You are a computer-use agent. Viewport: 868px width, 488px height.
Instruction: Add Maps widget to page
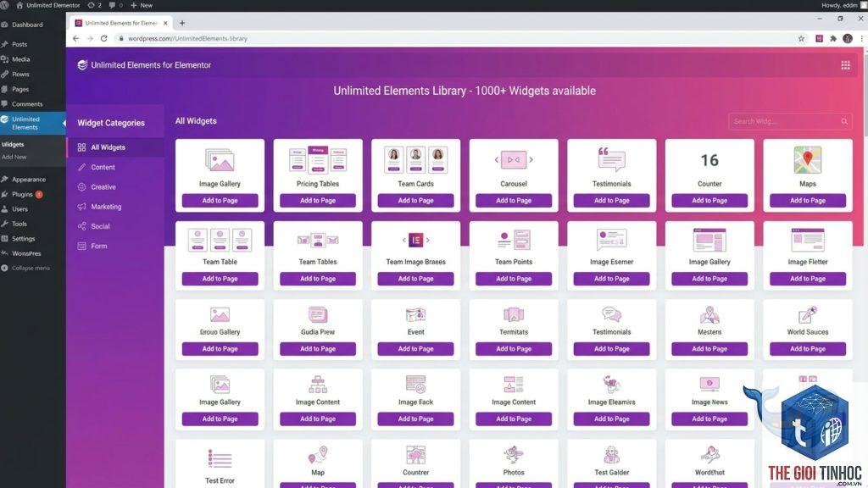tap(808, 200)
